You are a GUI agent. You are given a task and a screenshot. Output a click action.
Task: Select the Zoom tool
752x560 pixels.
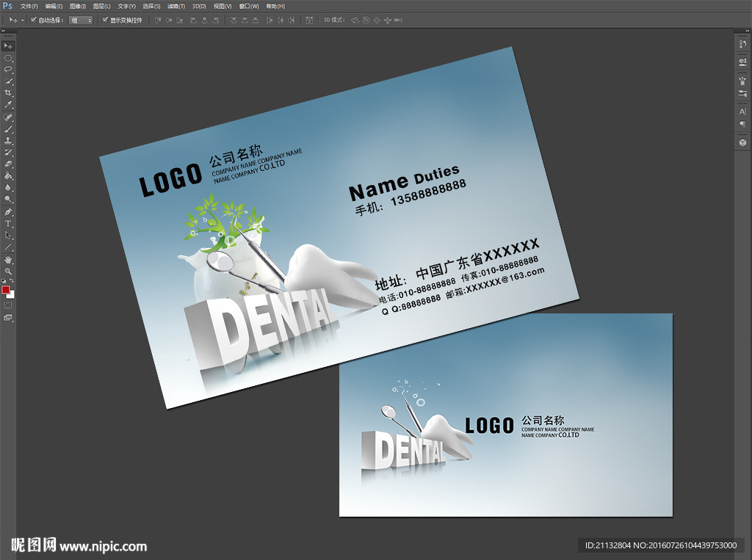8,272
